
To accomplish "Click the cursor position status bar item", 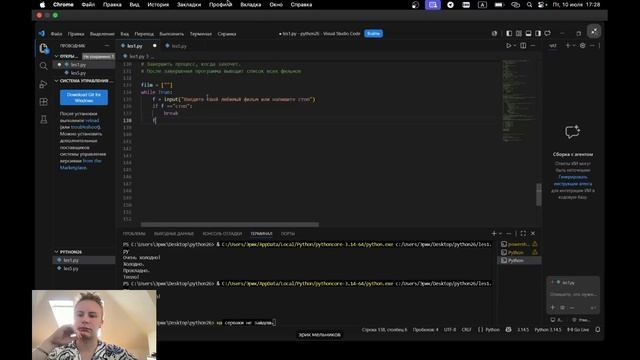I will [x=384, y=330].
